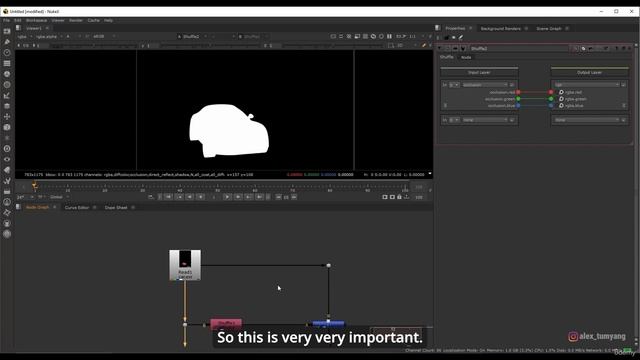Open the second input layer none dropdown
Image resolution: width=640 pixels, height=360 pixels.
coord(485,120)
